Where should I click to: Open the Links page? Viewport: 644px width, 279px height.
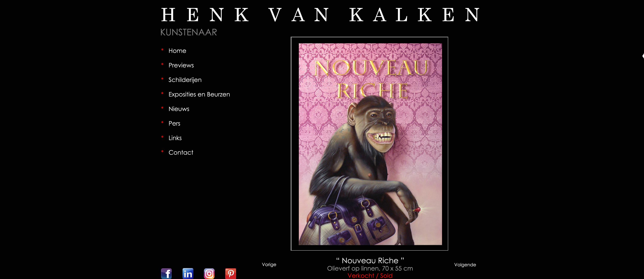click(x=175, y=138)
